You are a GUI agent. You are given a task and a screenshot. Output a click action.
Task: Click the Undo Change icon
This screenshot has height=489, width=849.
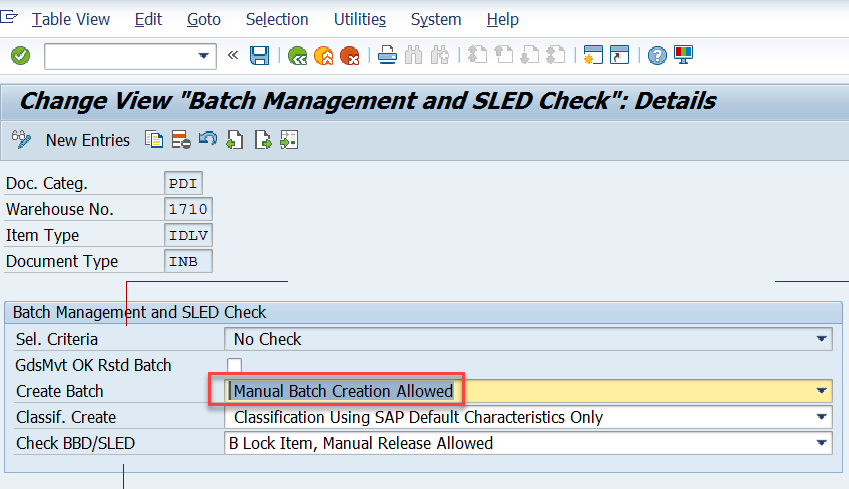[207, 139]
